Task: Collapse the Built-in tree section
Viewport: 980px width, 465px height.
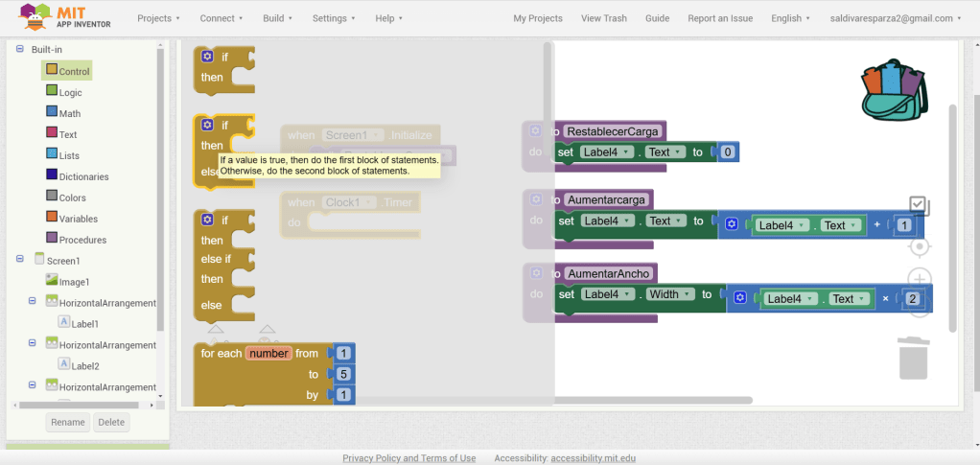Action: click(20, 49)
